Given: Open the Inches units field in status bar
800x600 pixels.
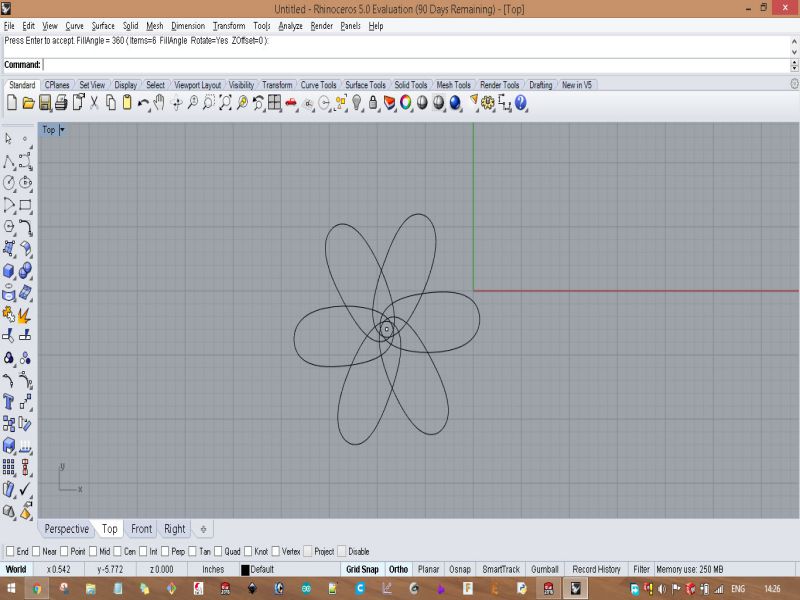Looking at the screenshot, I should 213,569.
